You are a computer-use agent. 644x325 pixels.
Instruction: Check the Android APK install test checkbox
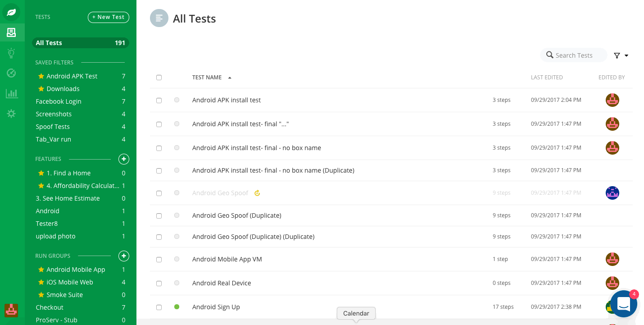click(159, 101)
